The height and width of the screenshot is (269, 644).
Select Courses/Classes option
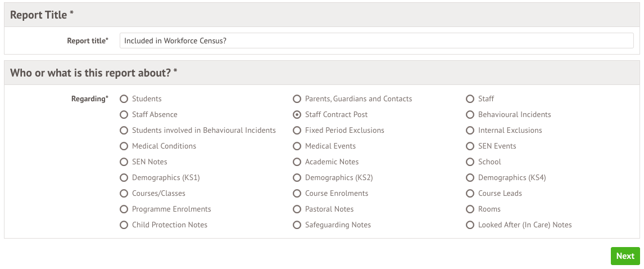pos(124,194)
